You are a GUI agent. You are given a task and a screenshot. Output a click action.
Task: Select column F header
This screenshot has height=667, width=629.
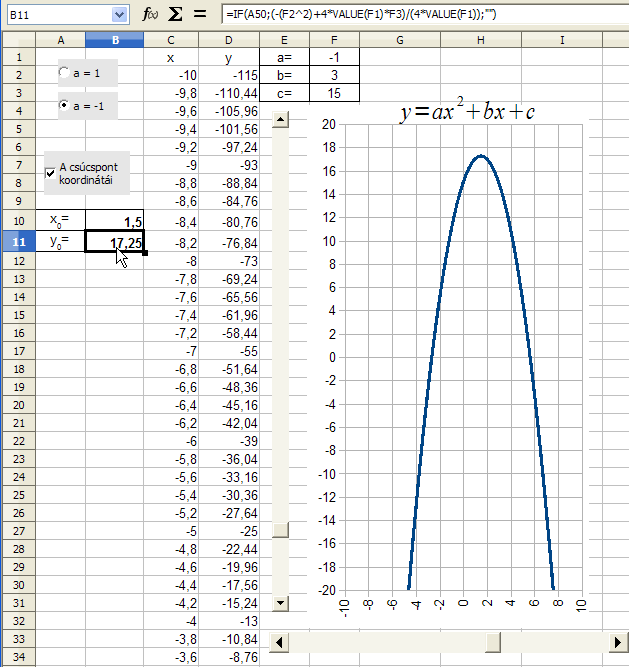point(334,40)
